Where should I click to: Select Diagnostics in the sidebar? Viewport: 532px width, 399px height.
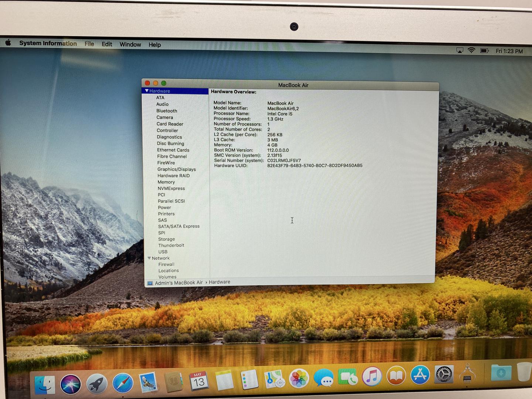click(x=169, y=137)
